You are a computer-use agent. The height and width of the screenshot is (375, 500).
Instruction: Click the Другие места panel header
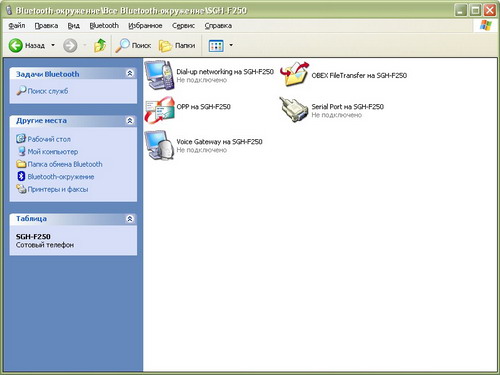pyautogui.click(x=73, y=121)
